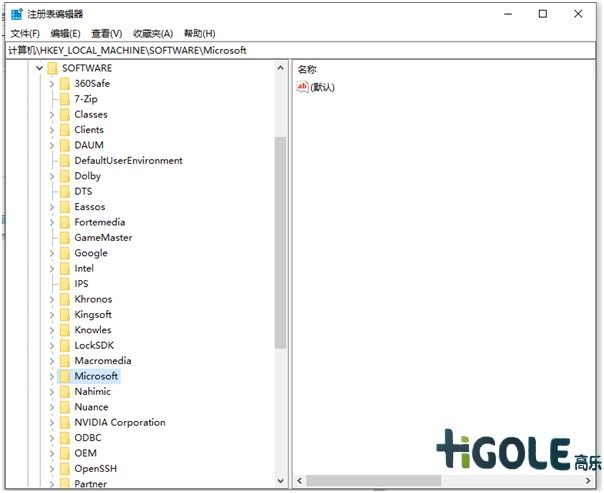Open the 查看(V) menu
This screenshot has width=604, height=493.
pos(106,33)
